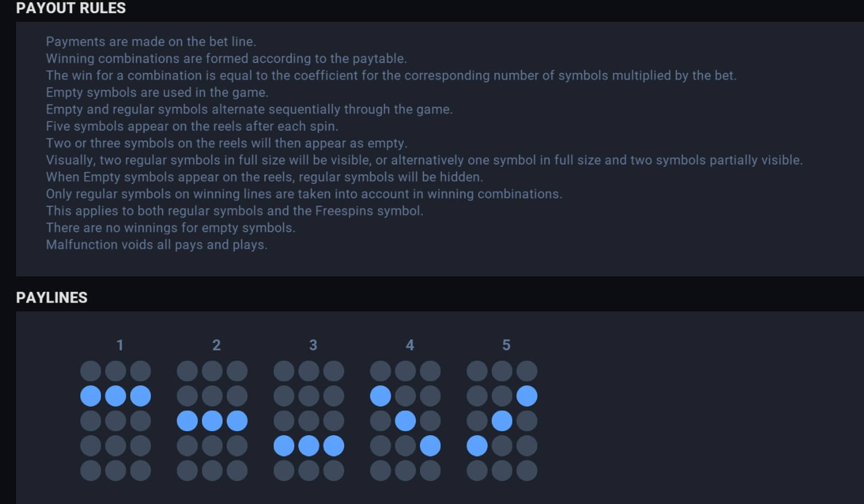Screen dimensions: 864x504
Task: Click the payline number 4 label
Action: click(410, 345)
